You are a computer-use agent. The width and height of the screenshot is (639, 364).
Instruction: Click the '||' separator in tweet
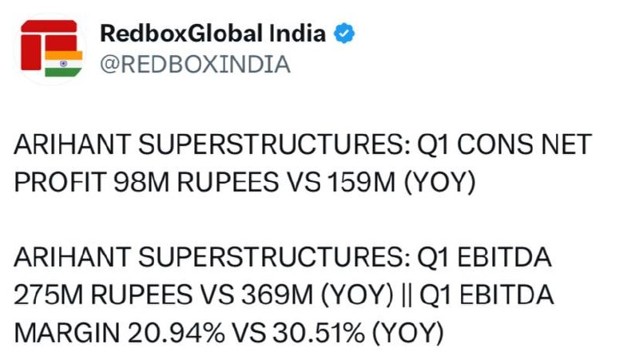tap(407, 295)
